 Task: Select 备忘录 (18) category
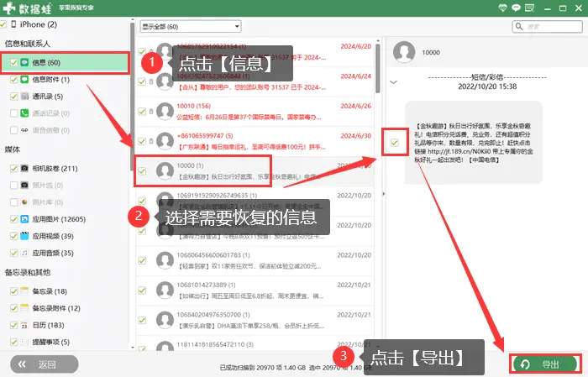click(50, 291)
